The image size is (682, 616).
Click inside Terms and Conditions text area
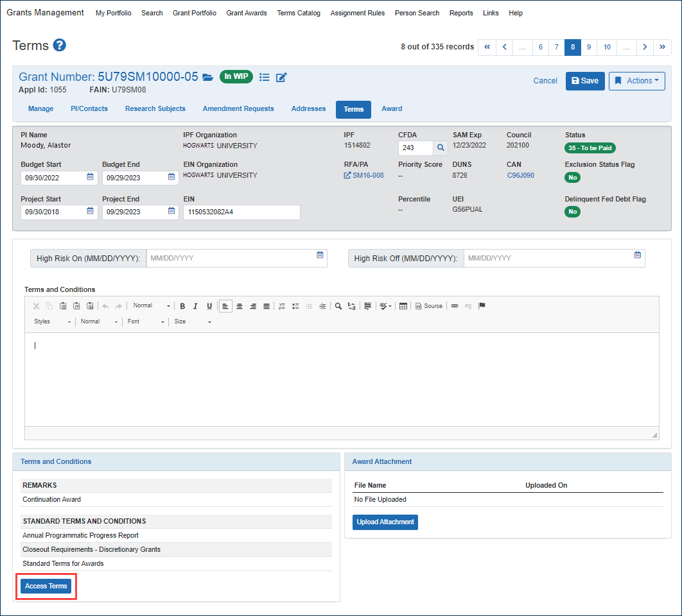(342, 379)
